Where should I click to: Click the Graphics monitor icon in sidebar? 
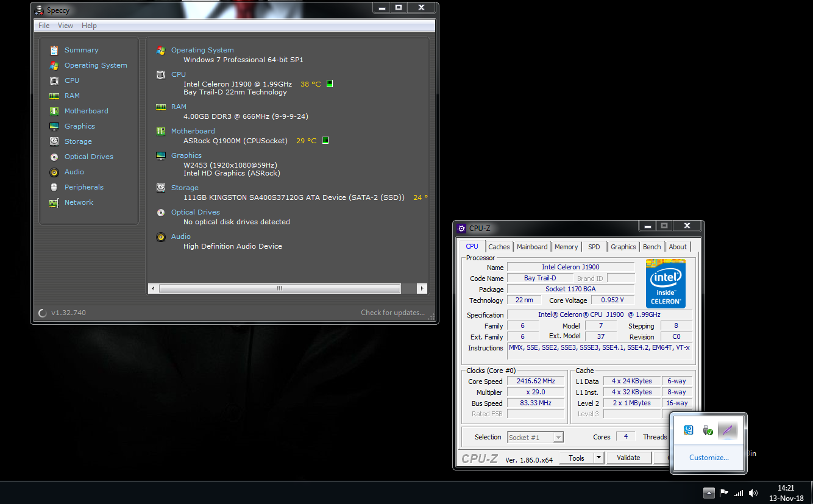[54, 126]
